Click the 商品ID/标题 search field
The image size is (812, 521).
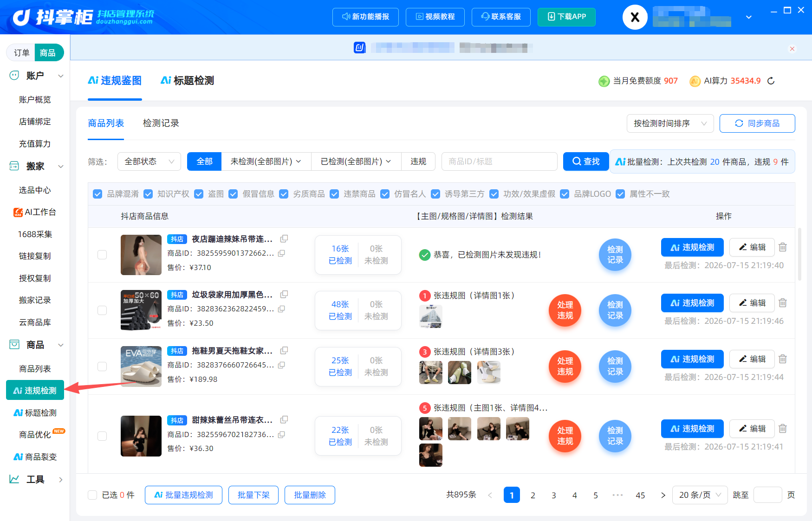[x=500, y=161]
